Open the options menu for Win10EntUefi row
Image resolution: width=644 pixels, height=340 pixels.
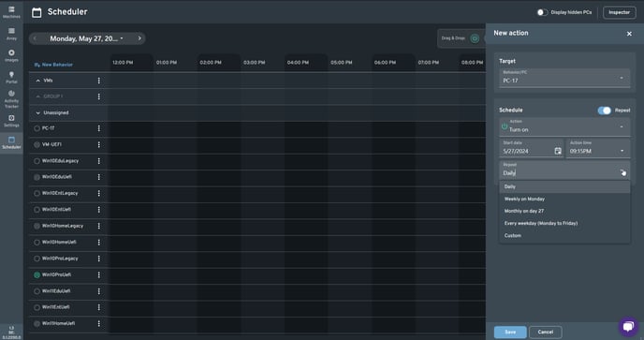(x=99, y=210)
